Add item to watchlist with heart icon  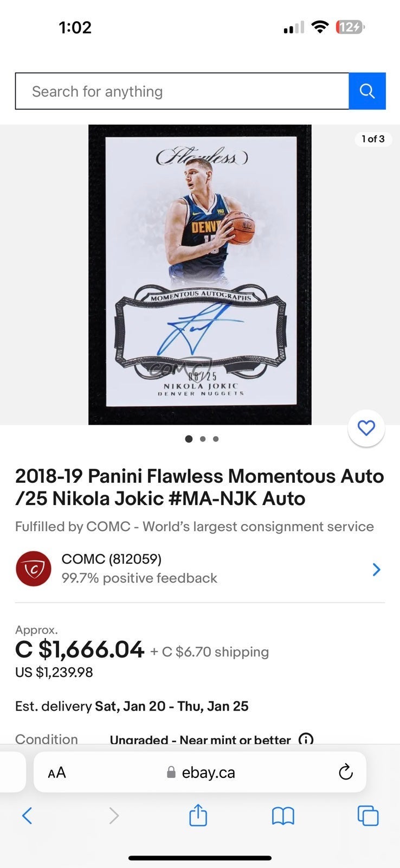pos(366,428)
